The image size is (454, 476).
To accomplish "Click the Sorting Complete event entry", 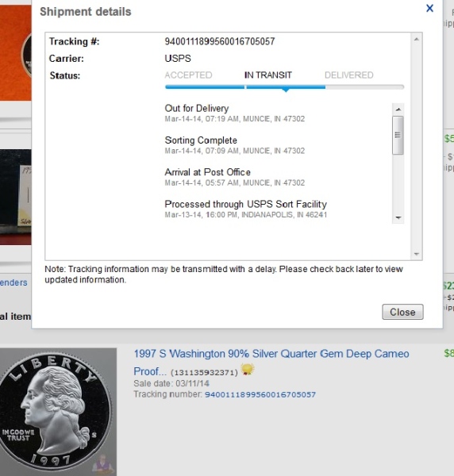I will pos(234,145).
